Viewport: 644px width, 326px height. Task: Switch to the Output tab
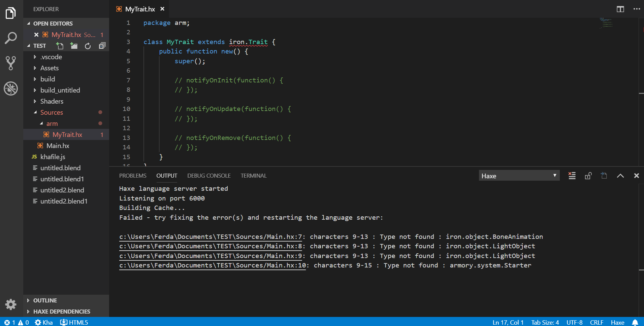tap(167, 176)
